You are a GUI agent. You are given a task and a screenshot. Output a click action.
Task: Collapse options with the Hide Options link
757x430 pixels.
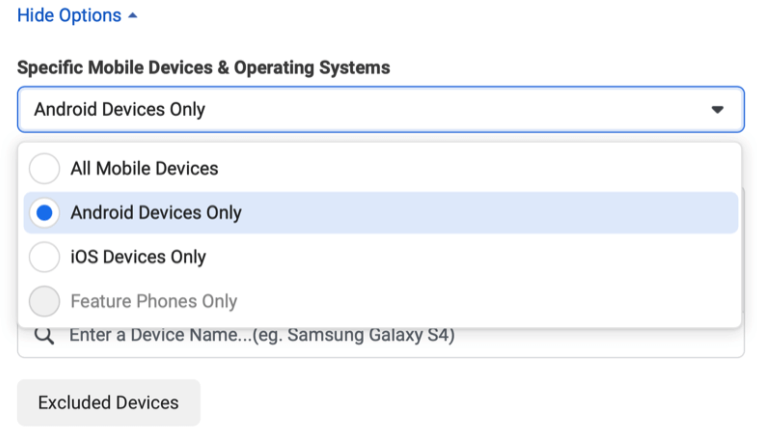coord(69,16)
